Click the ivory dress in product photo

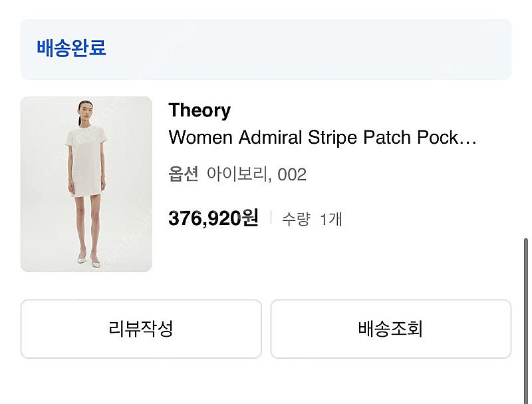(86, 160)
